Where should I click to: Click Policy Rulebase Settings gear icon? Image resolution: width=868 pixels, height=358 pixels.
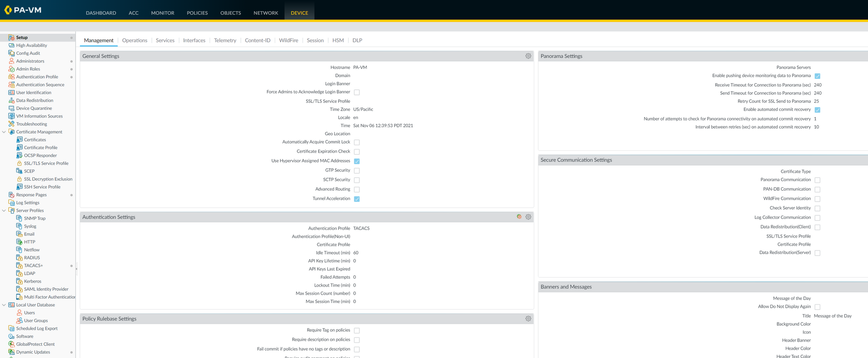[528, 319]
